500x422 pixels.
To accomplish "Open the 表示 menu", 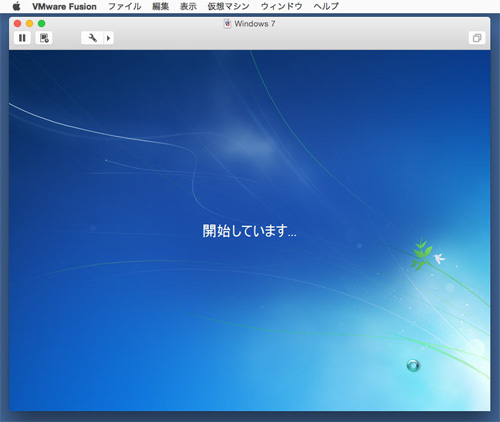I will coord(188,7).
